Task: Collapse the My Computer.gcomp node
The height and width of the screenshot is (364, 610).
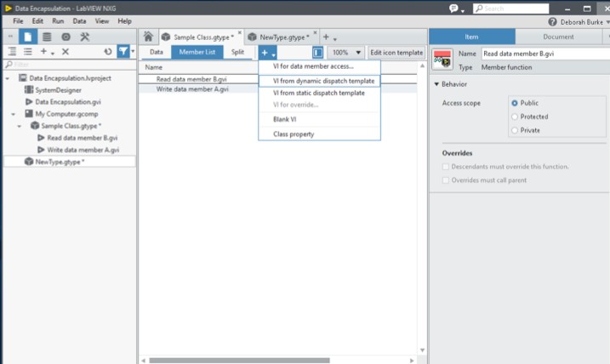Action: pos(14,114)
